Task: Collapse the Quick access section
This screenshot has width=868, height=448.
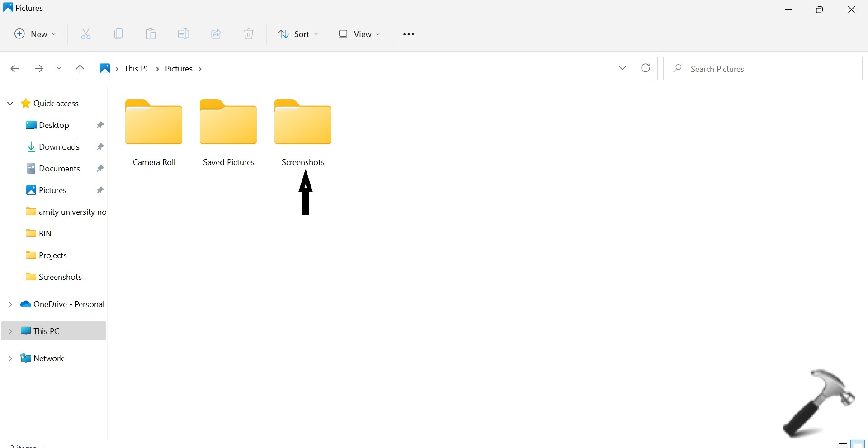Action: (x=10, y=104)
